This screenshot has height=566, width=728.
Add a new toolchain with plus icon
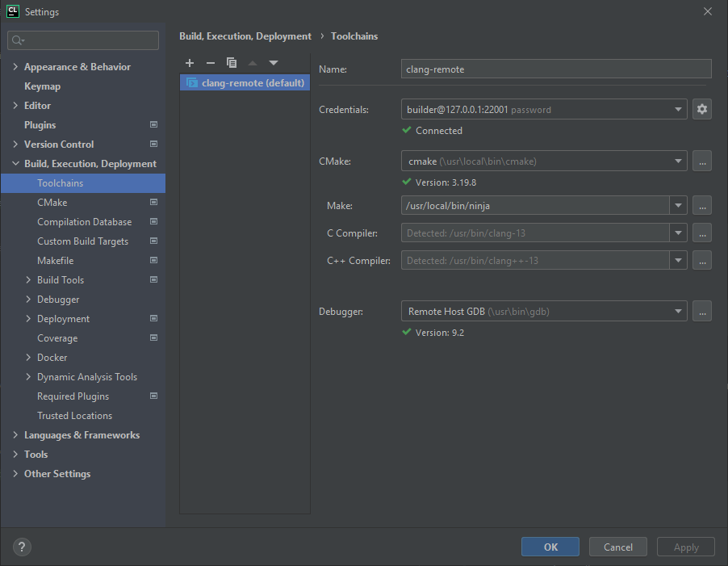tap(190, 63)
